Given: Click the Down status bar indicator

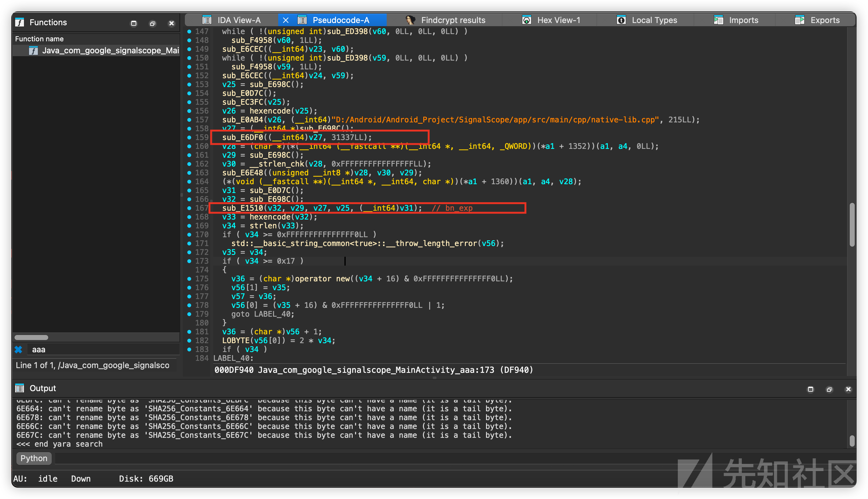Looking at the screenshot, I should (x=81, y=479).
